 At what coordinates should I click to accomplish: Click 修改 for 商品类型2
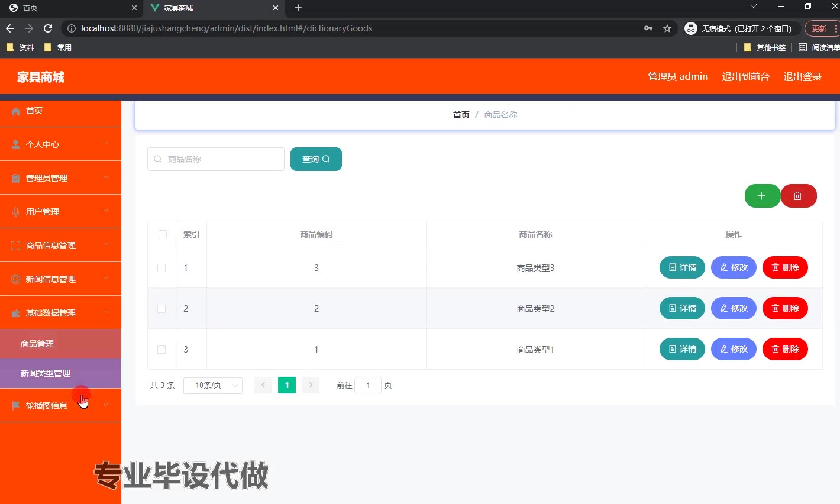734,308
